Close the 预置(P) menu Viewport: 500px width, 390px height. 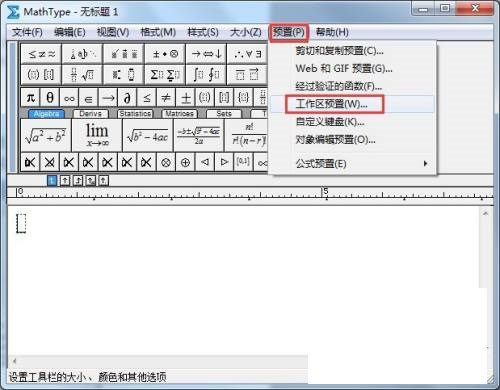click(289, 32)
